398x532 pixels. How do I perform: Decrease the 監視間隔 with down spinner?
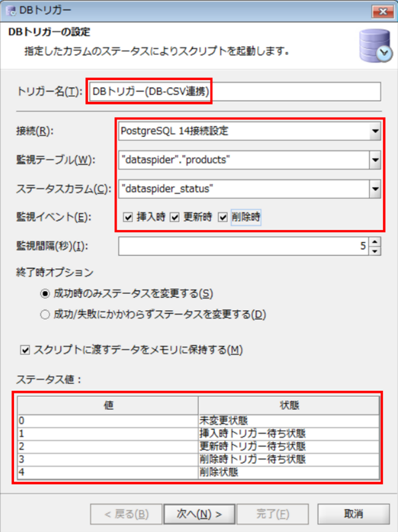[x=375, y=251]
